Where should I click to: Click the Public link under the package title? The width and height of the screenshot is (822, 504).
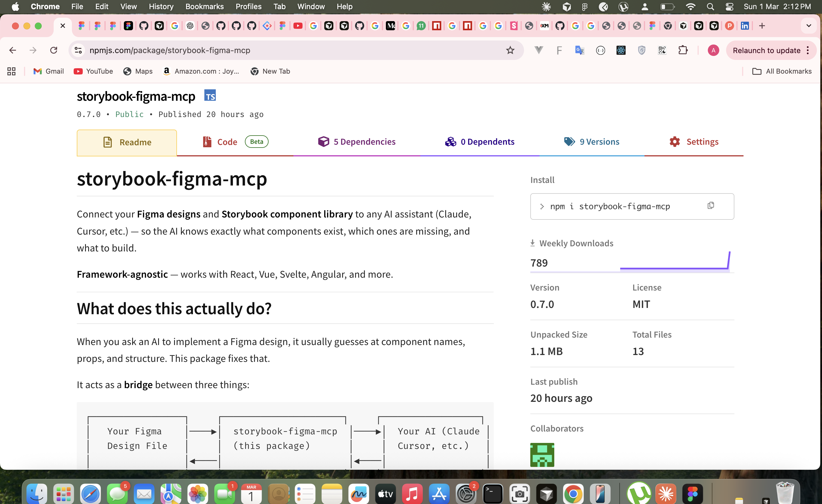[130, 114]
